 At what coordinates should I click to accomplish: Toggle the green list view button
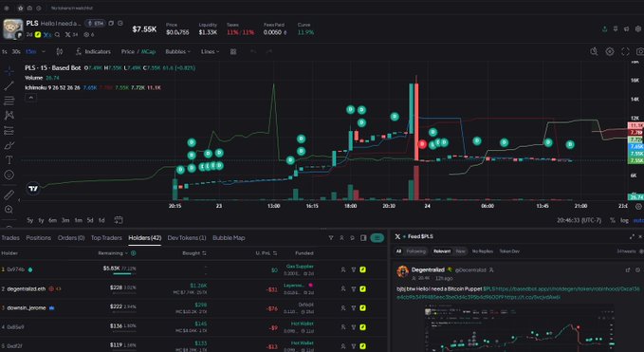377,238
